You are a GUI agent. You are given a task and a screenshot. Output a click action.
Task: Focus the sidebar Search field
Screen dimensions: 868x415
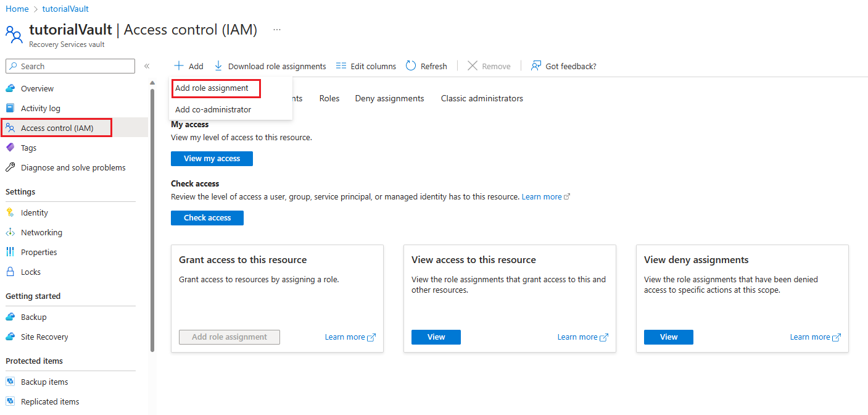coord(70,66)
